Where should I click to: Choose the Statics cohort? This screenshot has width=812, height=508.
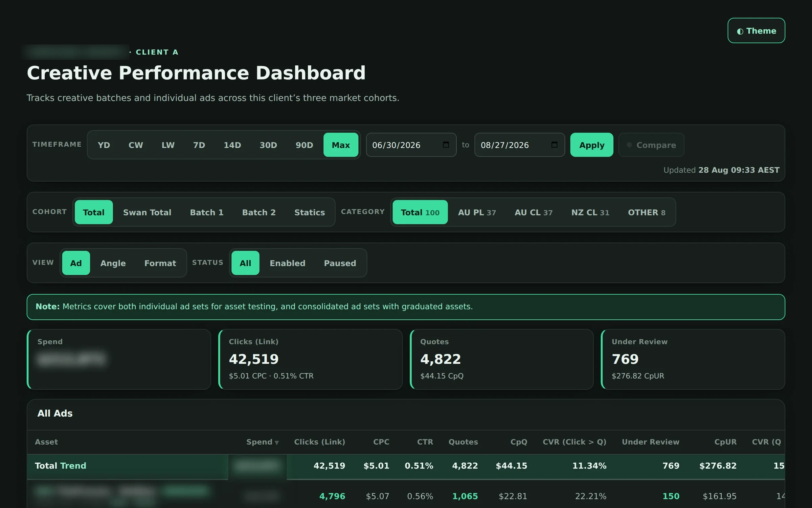pos(310,212)
